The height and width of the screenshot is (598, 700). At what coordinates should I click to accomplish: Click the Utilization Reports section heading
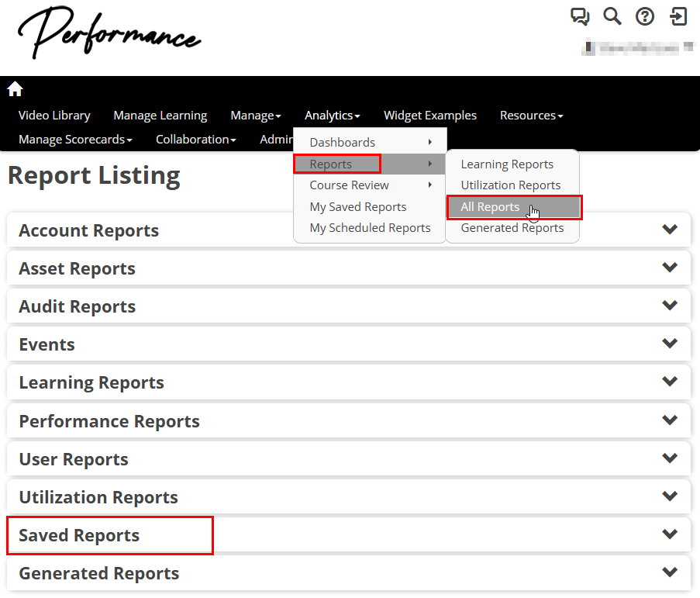[98, 497]
